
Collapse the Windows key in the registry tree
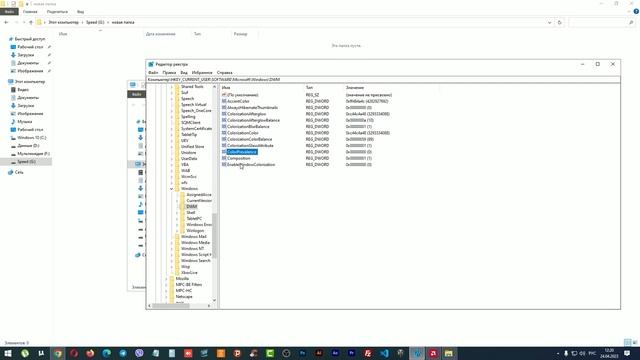click(x=171, y=189)
